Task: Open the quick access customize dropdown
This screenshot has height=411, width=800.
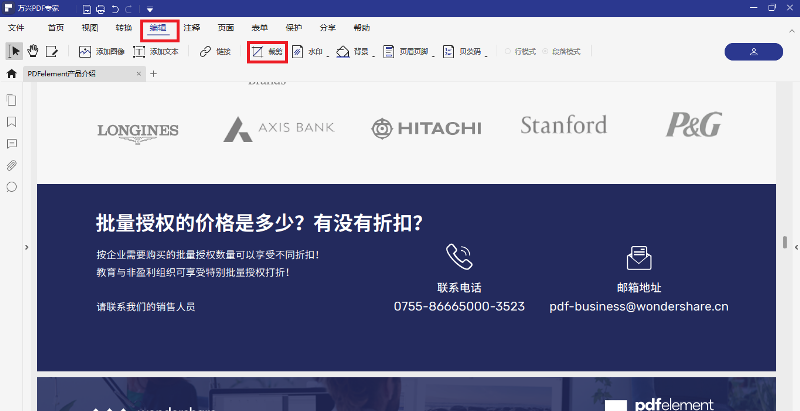Action: (149, 9)
